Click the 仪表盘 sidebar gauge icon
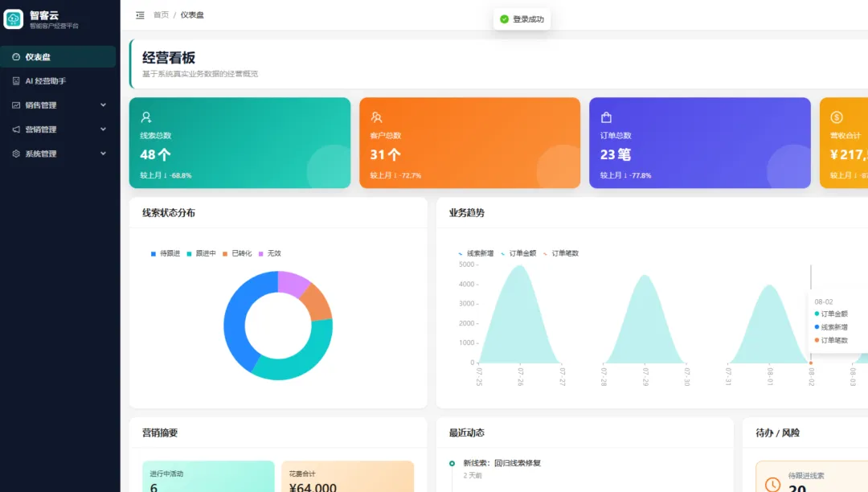 pyautogui.click(x=16, y=57)
